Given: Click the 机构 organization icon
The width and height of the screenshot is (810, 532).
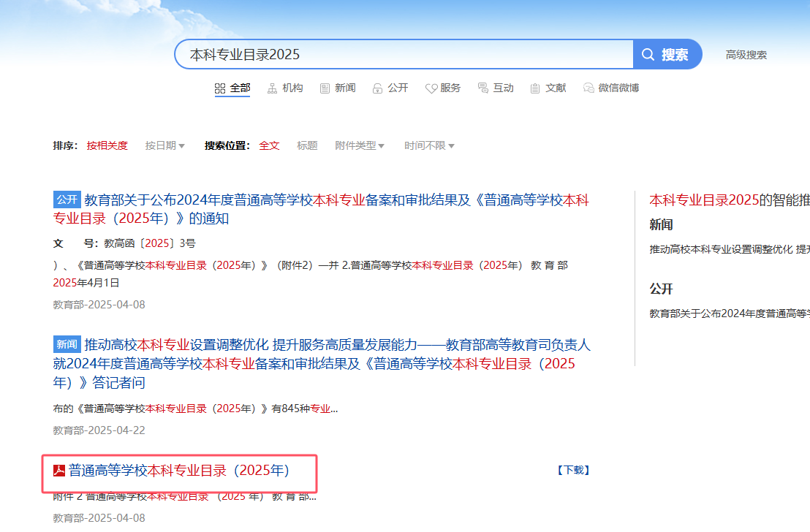Looking at the screenshot, I should 272,88.
